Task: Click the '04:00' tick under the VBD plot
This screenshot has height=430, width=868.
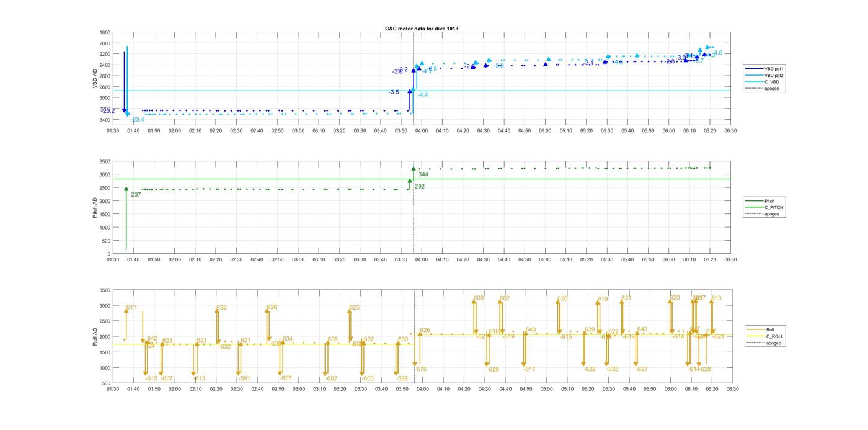Action: (x=422, y=130)
